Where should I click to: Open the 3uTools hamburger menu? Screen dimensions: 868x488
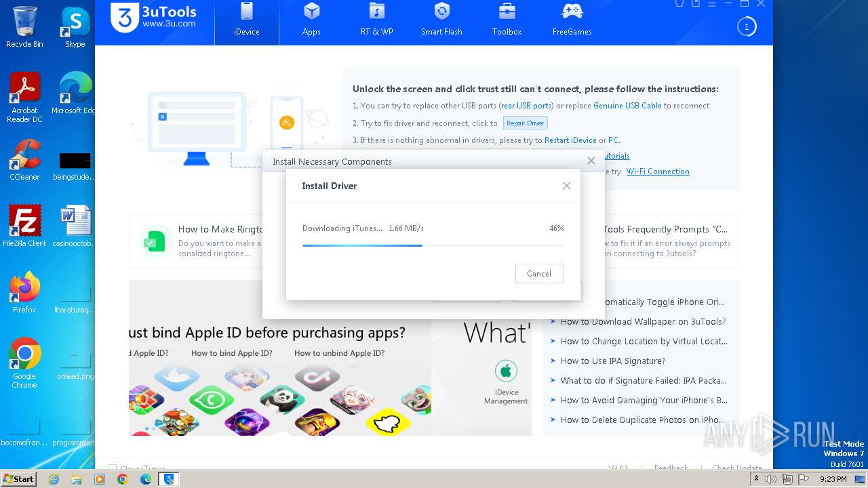(x=712, y=3)
